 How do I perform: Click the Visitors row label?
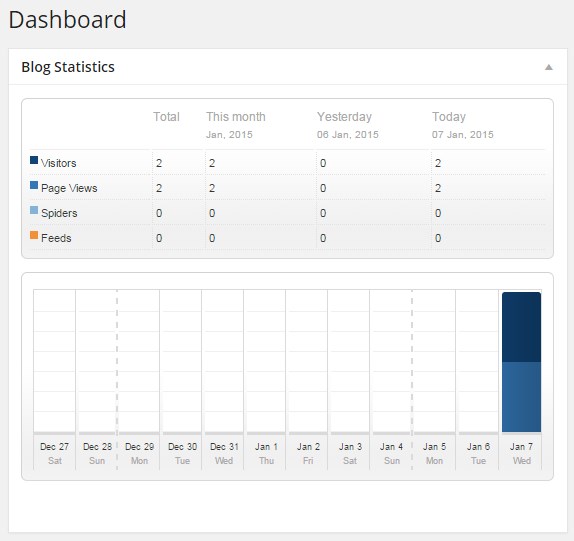(x=59, y=163)
